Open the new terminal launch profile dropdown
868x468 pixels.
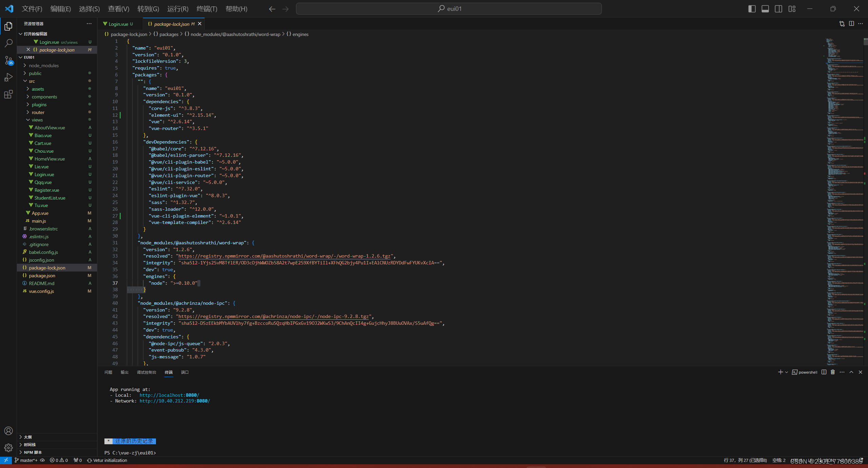click(787, 372)
